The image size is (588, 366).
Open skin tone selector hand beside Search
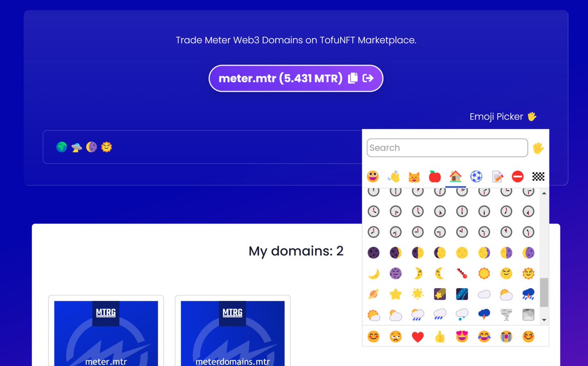538,148
